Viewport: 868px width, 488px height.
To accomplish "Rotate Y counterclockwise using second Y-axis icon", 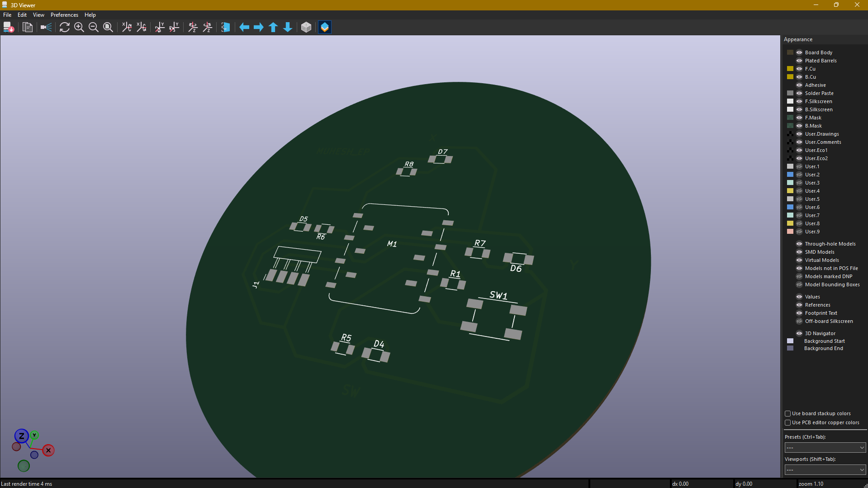I will click(174, 28).
